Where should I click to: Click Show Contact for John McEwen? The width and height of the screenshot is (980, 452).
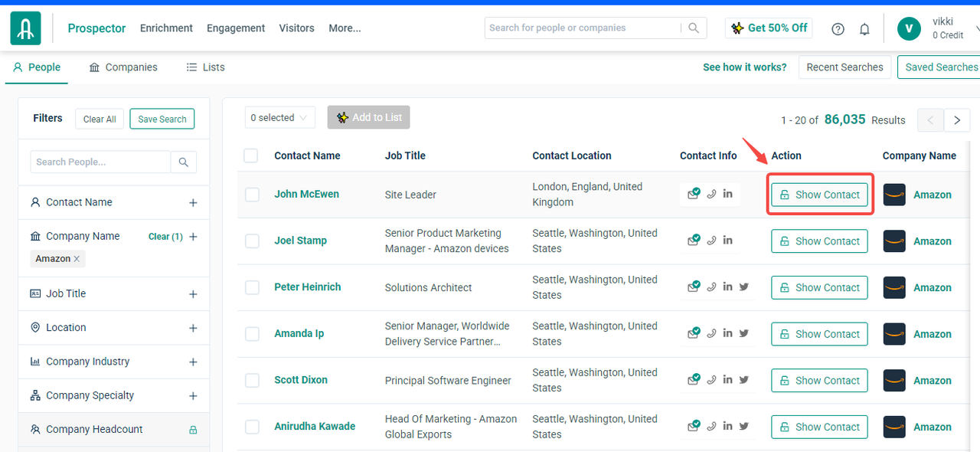(819, 195)
